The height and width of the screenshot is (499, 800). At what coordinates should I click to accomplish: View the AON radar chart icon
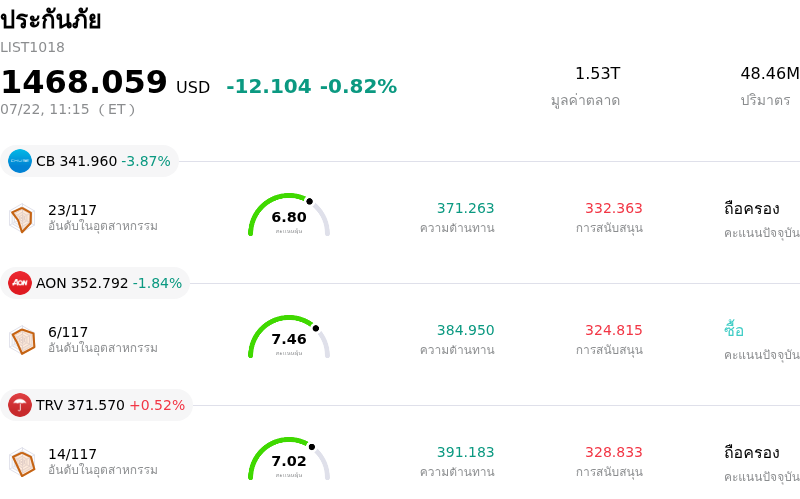[22, 340]
